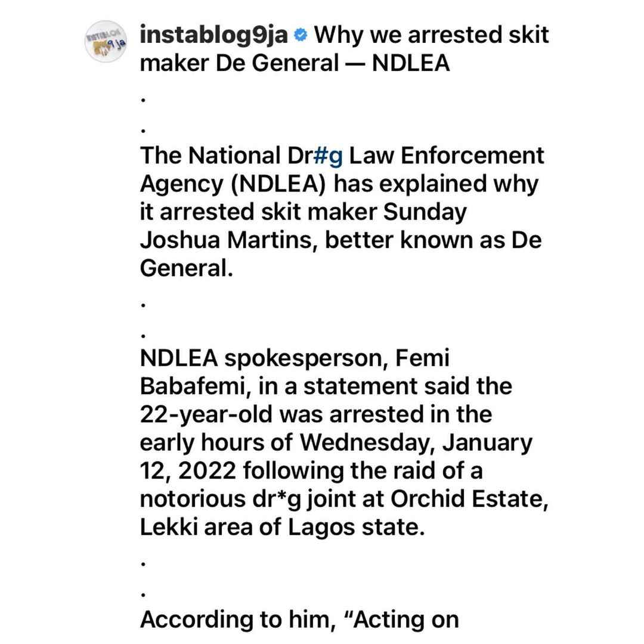Click the blue verified badge icon
The width and height of the screenshot is (644, 644).
(x=301, y=35)
